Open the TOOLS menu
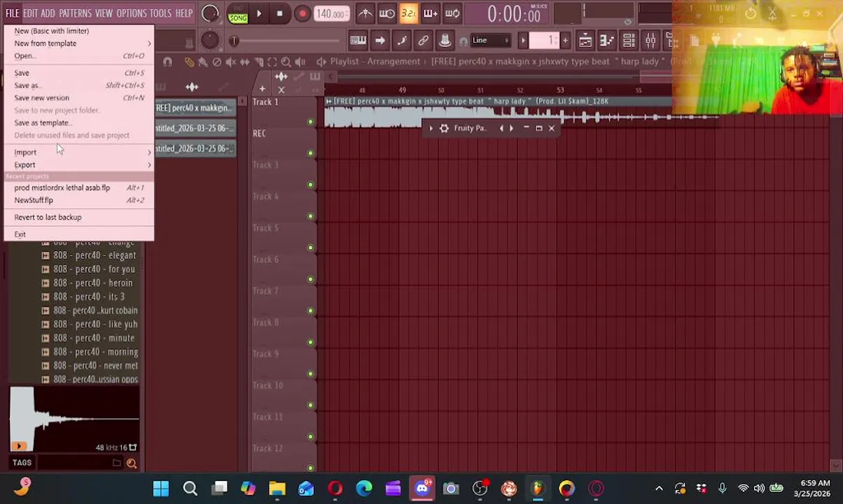 coord(160,13)
